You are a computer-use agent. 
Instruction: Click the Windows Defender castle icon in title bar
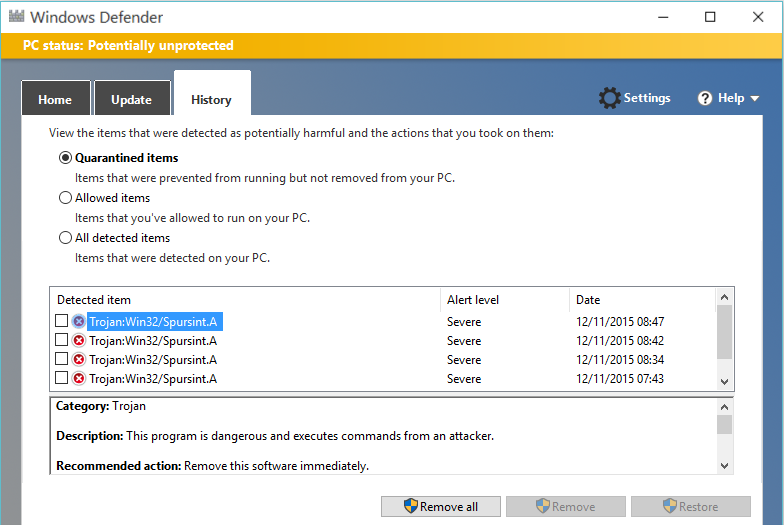pyautogui.click(x=16, y=16)
